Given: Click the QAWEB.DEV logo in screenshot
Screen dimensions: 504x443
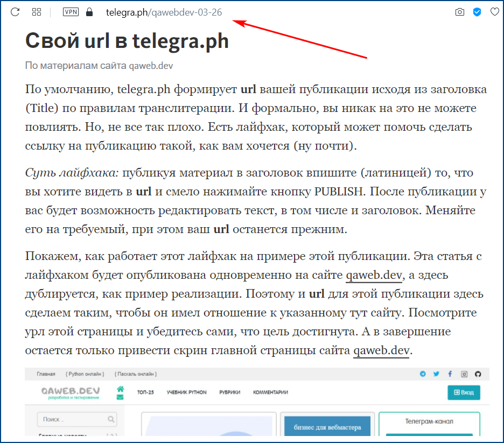Looking at the screenshot, I should (x=71, y=393).
